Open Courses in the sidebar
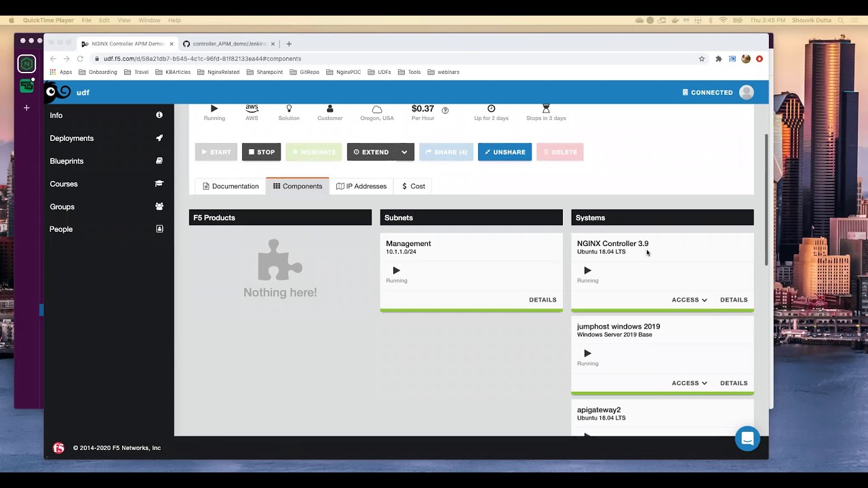This screenshot has height=488, width=868. [64, 184]
